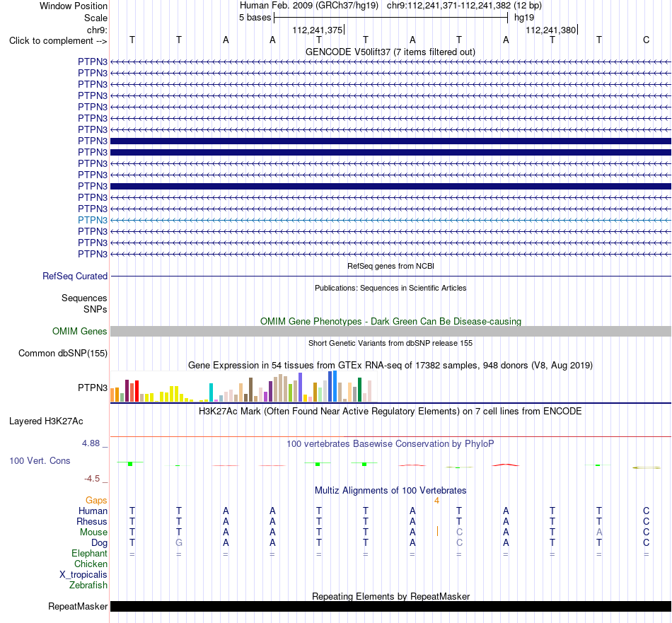This screenshot has width=672, height=623.
Task: Click the 'OMIM Genes' label
Action: tap(79, 331)
